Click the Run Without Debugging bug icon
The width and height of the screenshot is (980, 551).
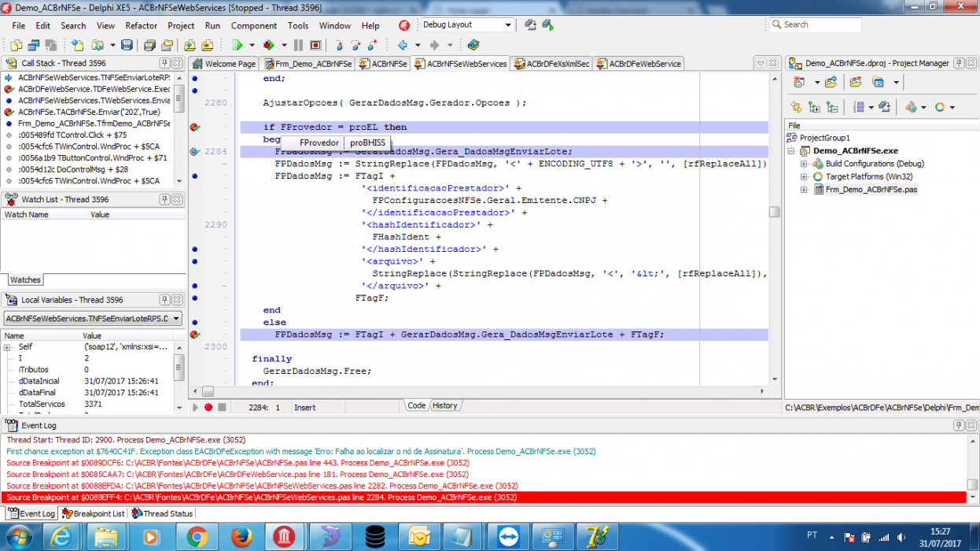(x=268, y=46)
